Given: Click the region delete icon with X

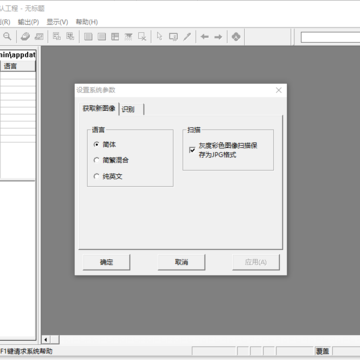Looking at the screenshot, I should click(142, 37).
